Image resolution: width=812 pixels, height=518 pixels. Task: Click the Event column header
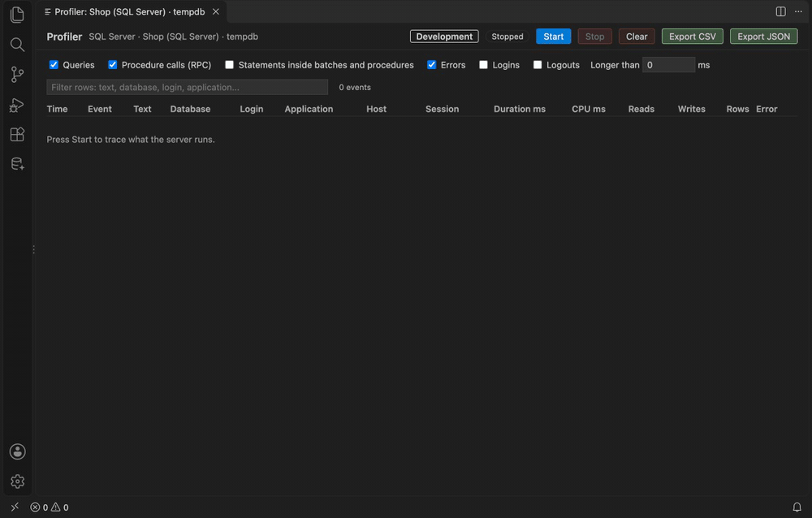coord(99,109)
